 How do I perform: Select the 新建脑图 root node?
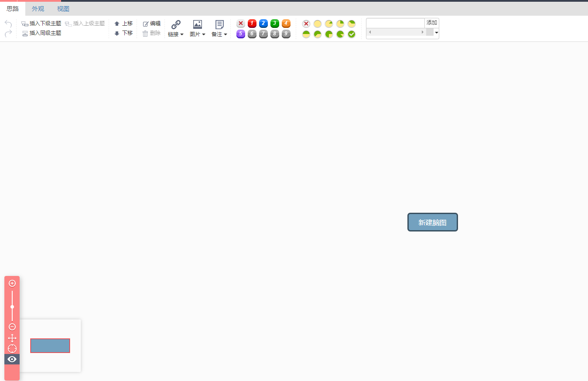point(433,222)
